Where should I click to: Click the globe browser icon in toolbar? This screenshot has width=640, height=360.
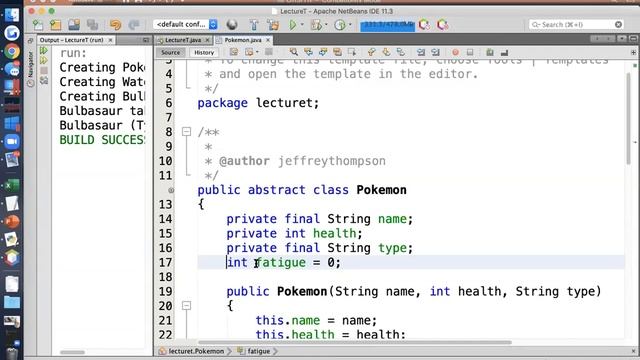(x=232, y=25)
